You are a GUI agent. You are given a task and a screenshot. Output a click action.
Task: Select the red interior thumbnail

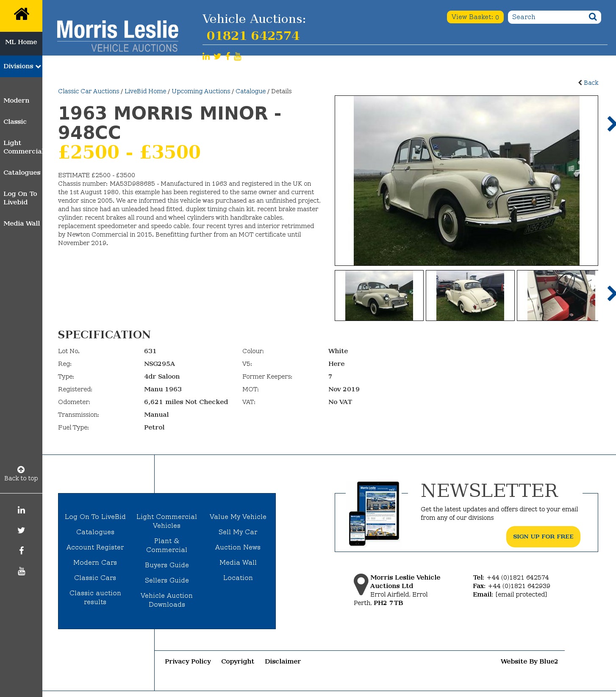[x=558, y=296]
